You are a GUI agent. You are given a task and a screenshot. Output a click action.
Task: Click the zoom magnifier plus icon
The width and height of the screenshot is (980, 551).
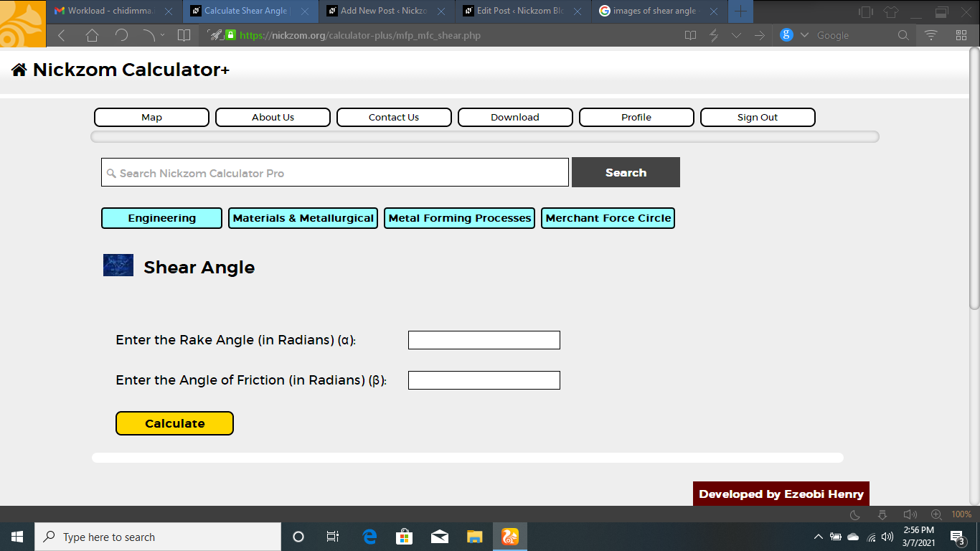click(936, 514)
